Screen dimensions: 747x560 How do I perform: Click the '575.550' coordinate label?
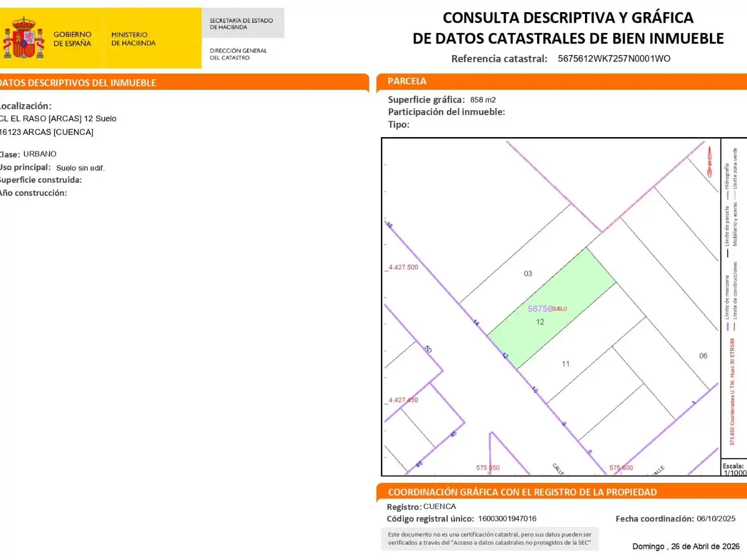(x=488, y=468)
